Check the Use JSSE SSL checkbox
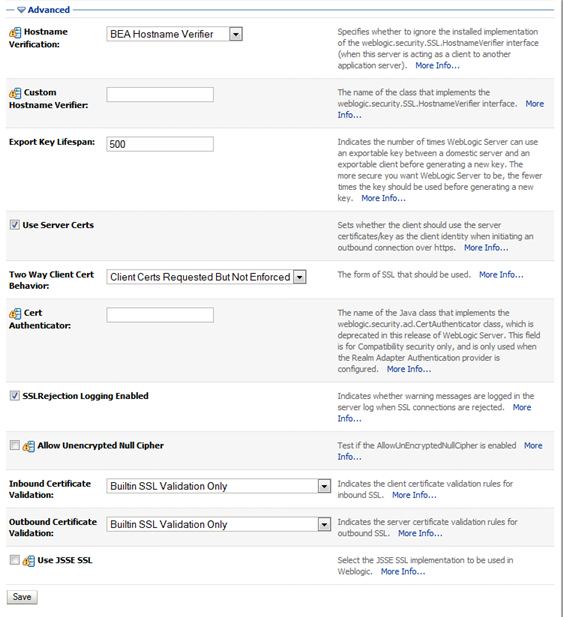The image size is (563, 617). coord(15,560)
